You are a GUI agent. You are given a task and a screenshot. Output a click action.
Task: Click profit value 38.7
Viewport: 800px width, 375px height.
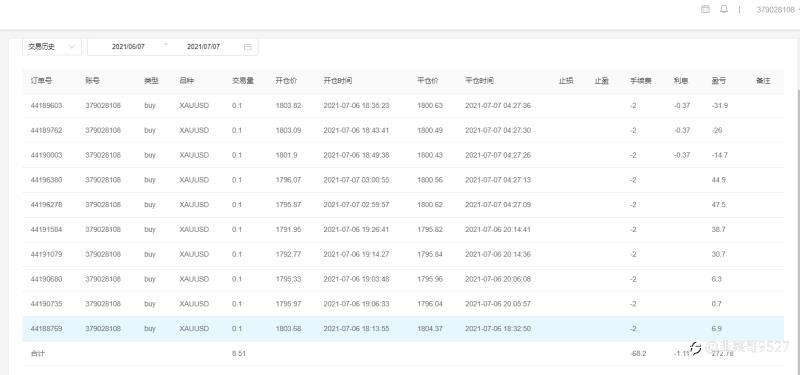pyautogui.click(x=718, y=230)
